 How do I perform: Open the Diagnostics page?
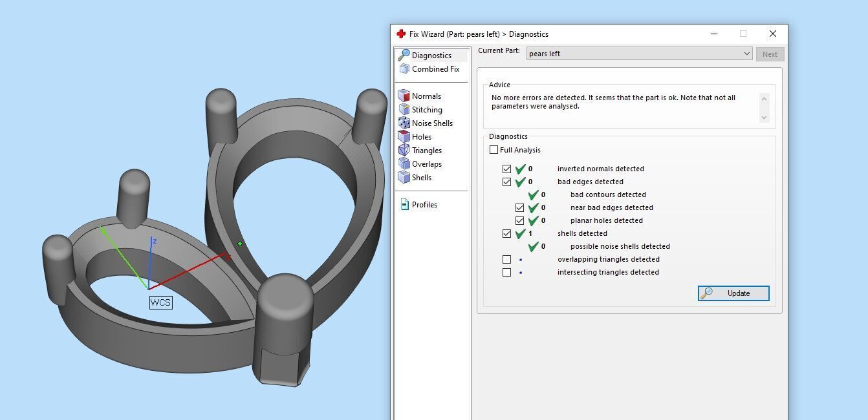tap(431, 56)
